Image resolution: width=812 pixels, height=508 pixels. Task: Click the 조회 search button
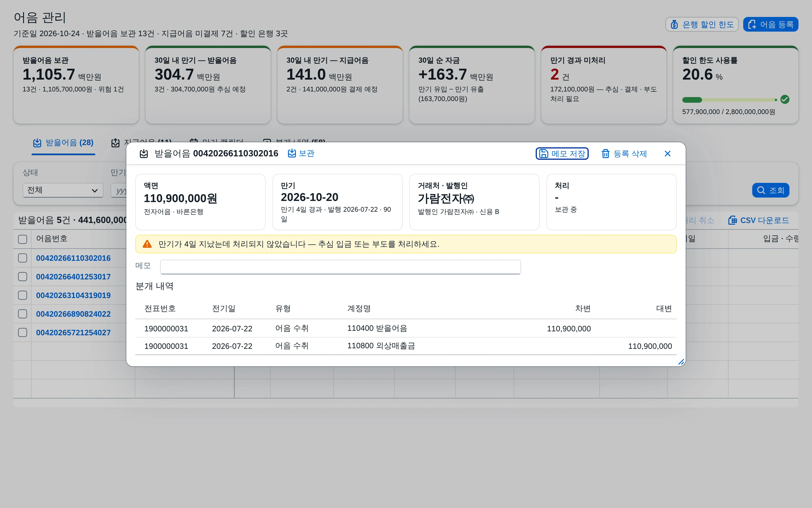coord(771,190)
